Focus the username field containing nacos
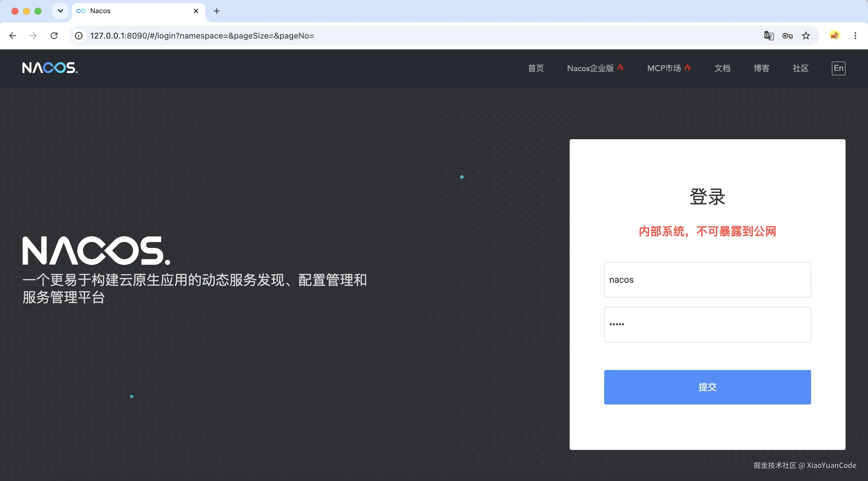The width and height of the screenshot is (868, 481). pos(707,280)
